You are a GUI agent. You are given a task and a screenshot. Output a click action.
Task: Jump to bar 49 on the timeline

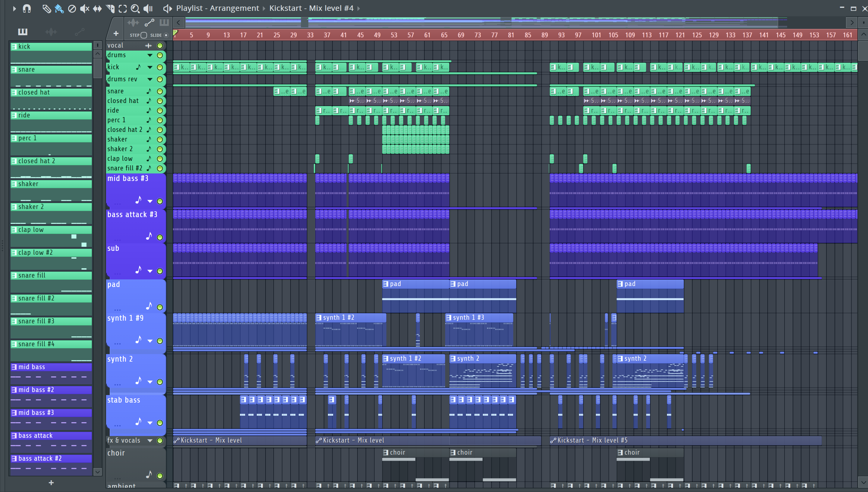pyautogui.click(x=377, y=35)
